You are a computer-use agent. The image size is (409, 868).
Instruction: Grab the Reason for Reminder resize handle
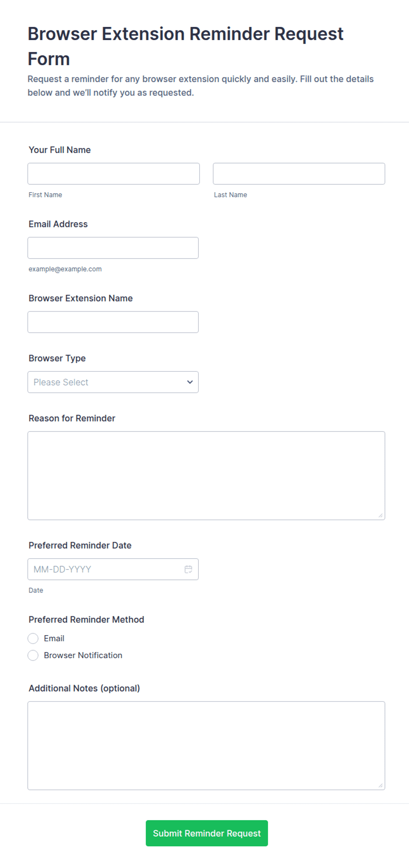[380, 515]
